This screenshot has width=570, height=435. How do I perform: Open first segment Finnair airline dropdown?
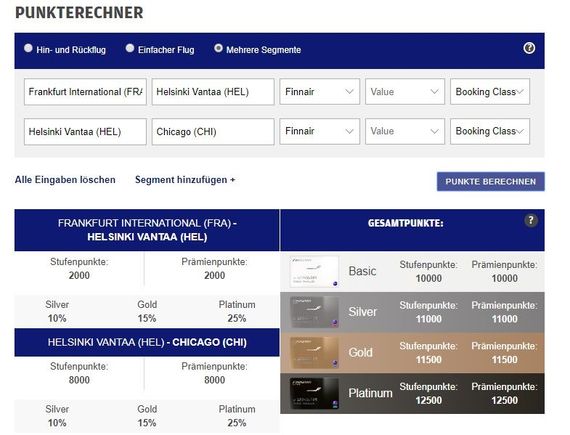click(x=320, y=92)
